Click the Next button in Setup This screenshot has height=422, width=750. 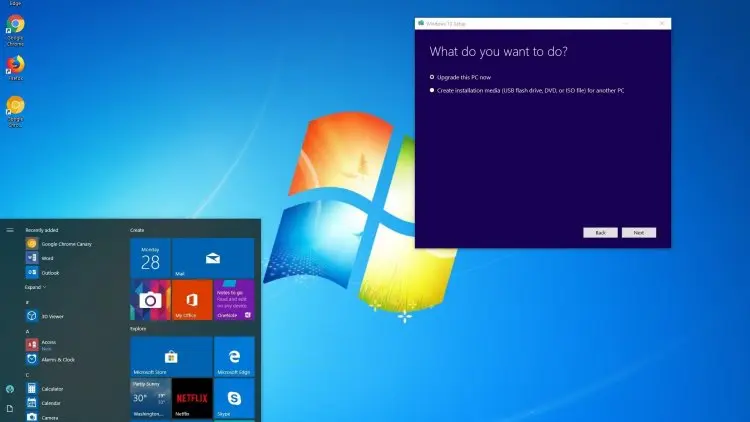coord(639,233)
